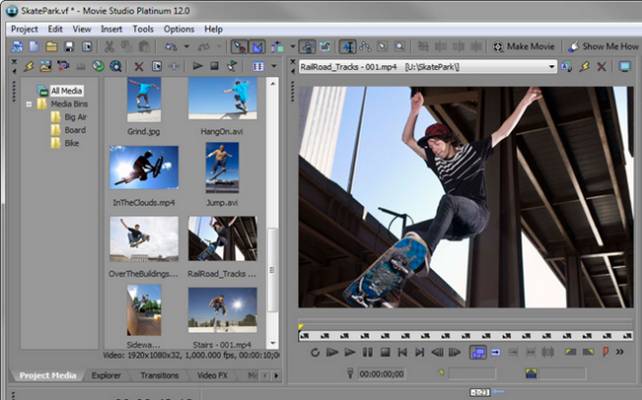Save the project with floppy icon
This screenshot has height=400, width=642.
tap(69, 46)
